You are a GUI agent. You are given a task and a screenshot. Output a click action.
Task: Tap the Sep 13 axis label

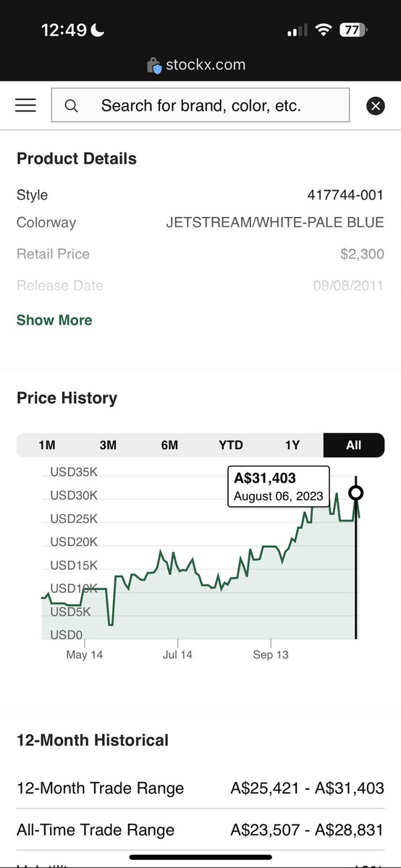[x=270, y=655]
